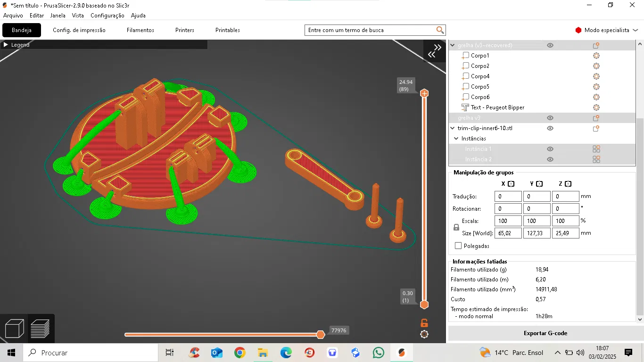Collapse the sidebar with double-arrow icon

click(x=434, y=51)
